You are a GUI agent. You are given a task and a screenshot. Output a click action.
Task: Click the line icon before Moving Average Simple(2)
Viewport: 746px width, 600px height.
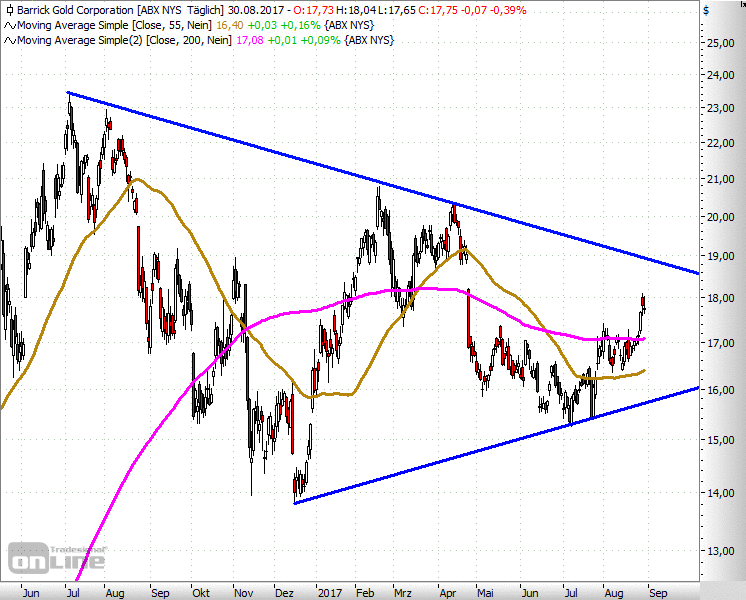[x=10, y=40]
